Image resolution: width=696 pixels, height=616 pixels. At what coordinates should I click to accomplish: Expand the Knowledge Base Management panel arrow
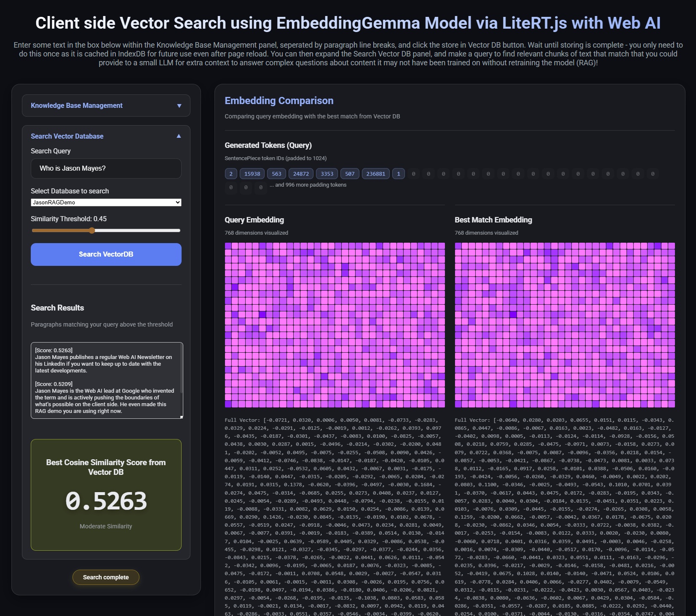pyautogui.click(x=179, y=106)
